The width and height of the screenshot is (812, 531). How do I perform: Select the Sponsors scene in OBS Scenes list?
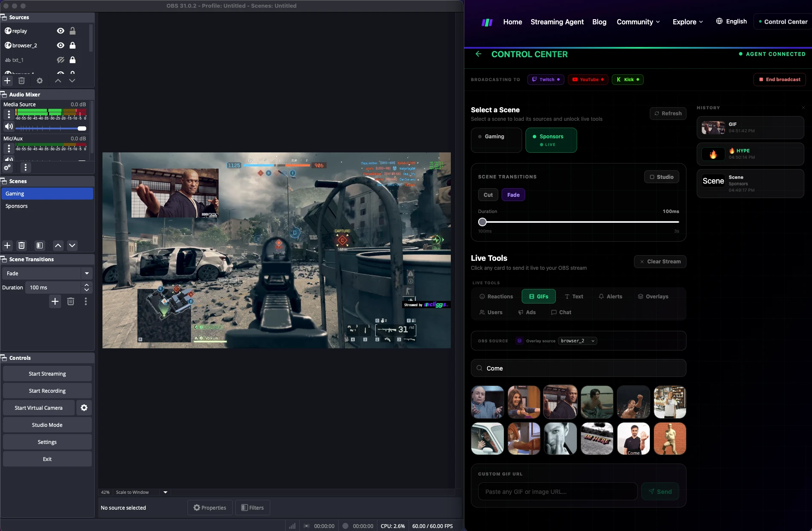47,206
